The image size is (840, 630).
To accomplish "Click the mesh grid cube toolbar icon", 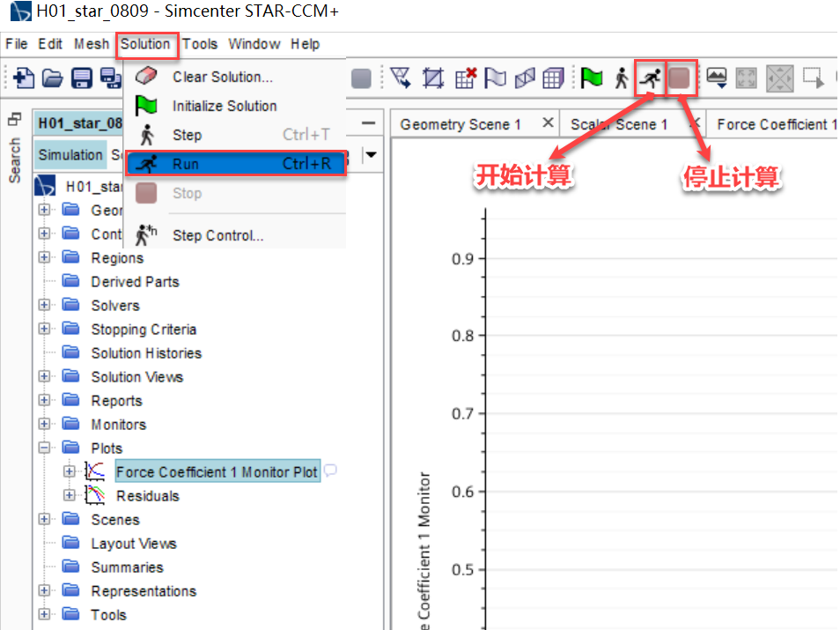I will 553,78.
